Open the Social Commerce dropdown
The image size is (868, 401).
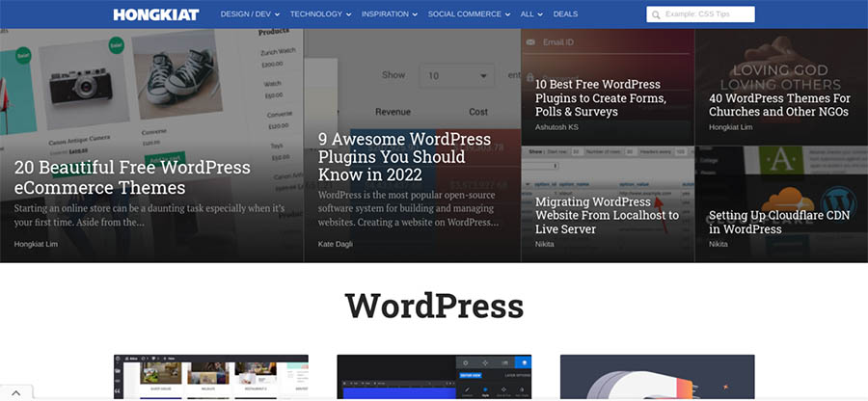coord(469,14)
